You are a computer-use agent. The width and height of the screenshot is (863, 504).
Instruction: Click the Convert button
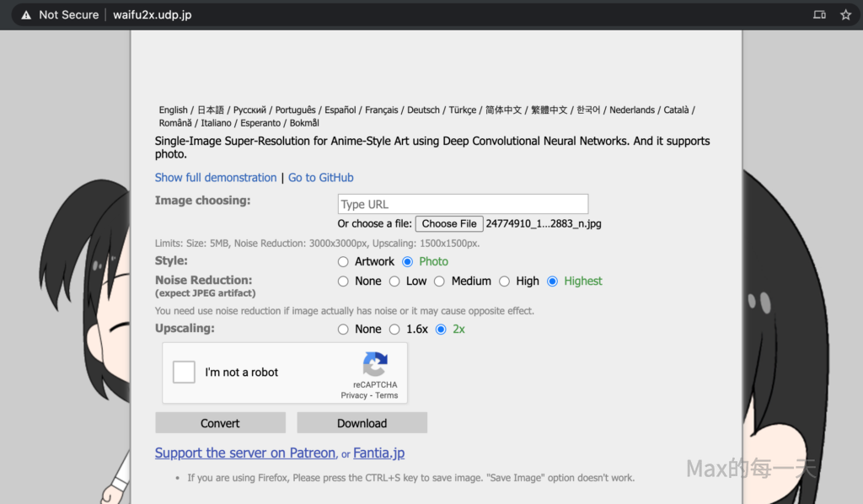pos(220,423)
